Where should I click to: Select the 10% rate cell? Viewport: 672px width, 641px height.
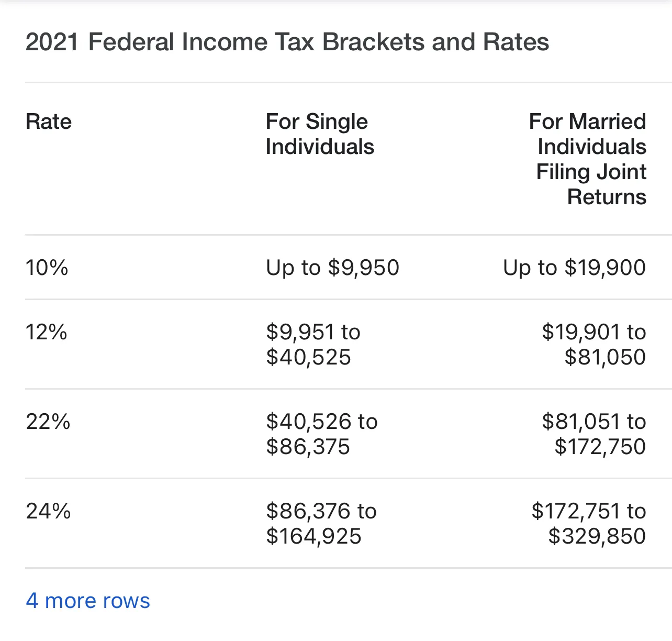(47, 268)
